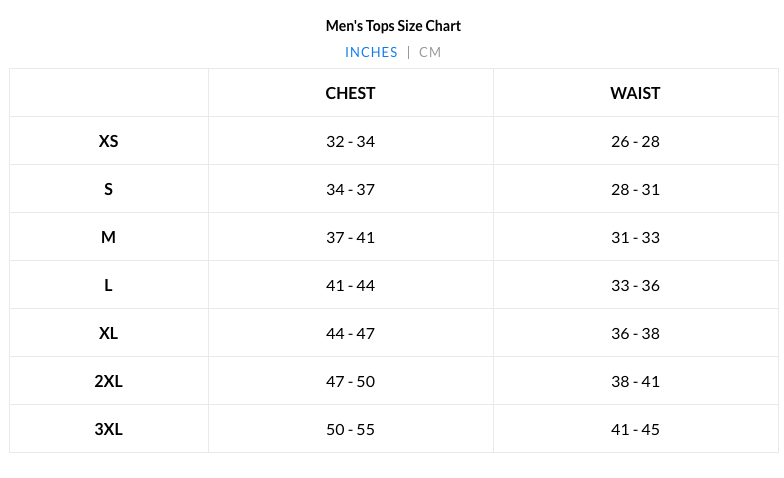
Task: Select the XS size row label
Action: pos(109,141)
